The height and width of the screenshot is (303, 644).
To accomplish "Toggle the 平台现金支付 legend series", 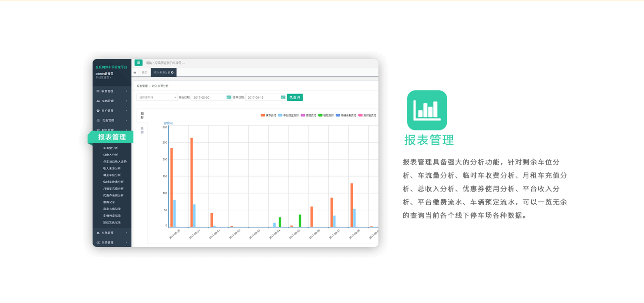I will [x=288, y=115].
